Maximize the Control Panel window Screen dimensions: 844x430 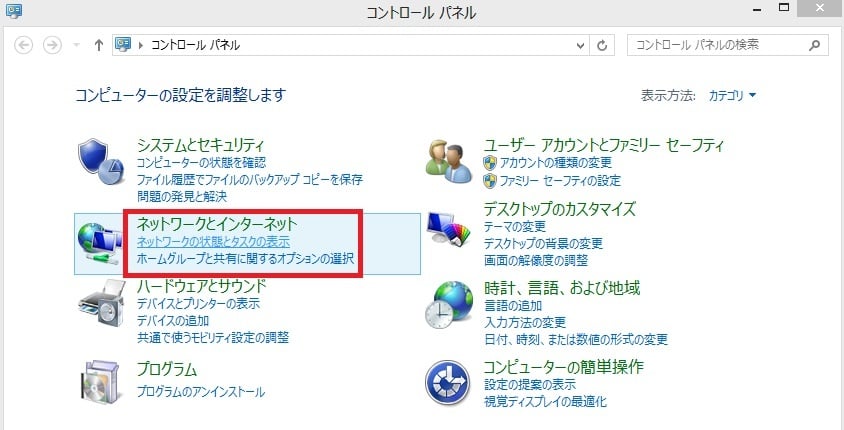784,7
